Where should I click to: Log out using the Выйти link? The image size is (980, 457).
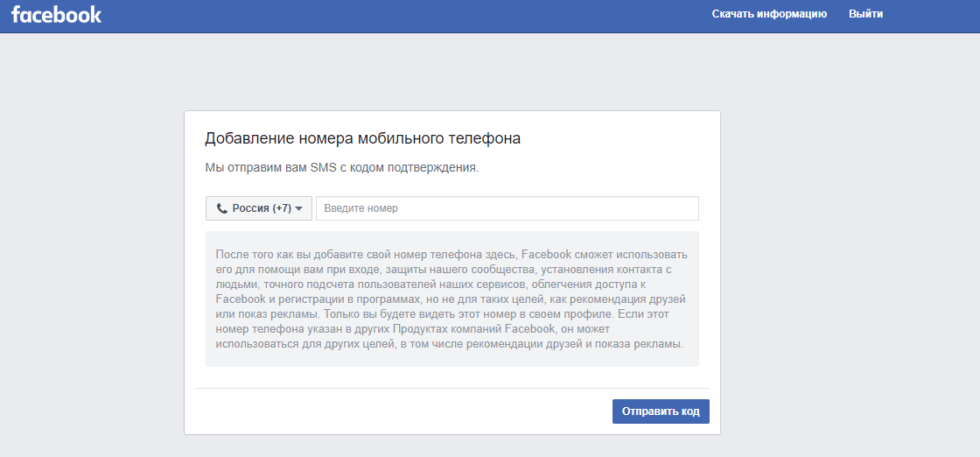(865, 14)
